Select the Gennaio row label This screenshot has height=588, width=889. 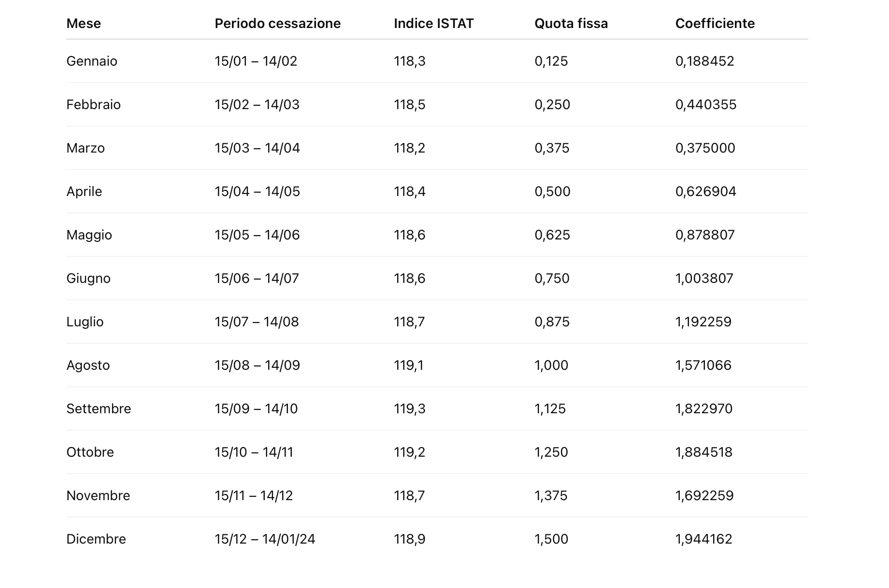(92, 61)
